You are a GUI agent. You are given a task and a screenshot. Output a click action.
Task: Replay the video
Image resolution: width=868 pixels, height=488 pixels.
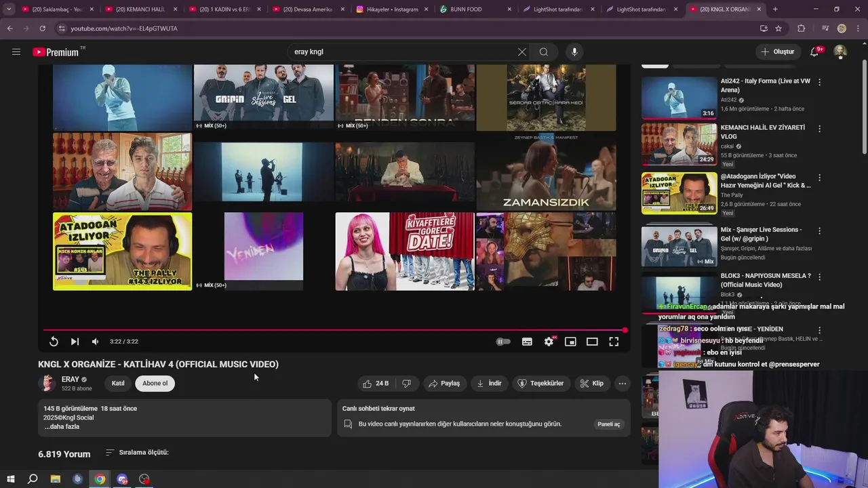click(54, 342)
